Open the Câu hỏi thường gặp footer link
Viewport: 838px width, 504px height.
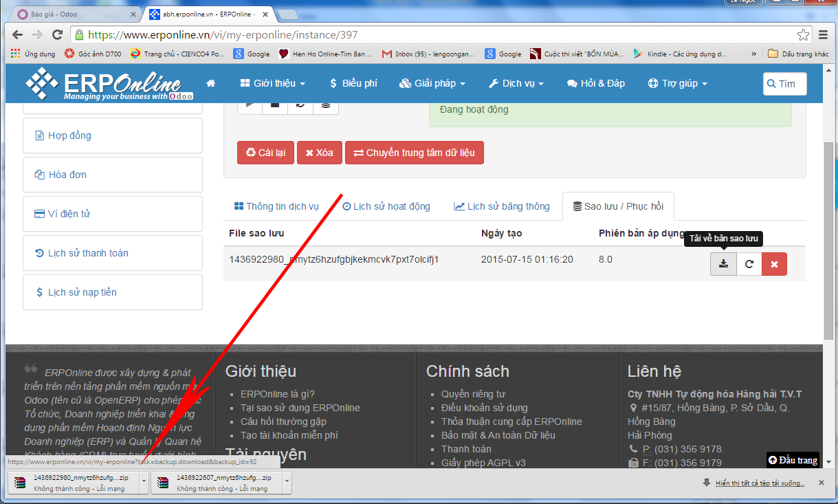283,421
